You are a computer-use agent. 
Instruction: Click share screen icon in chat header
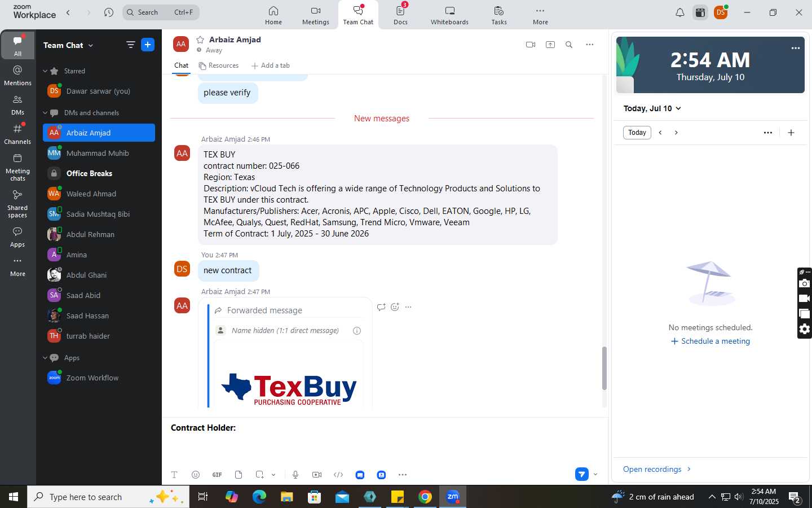(x=550, y=45)
